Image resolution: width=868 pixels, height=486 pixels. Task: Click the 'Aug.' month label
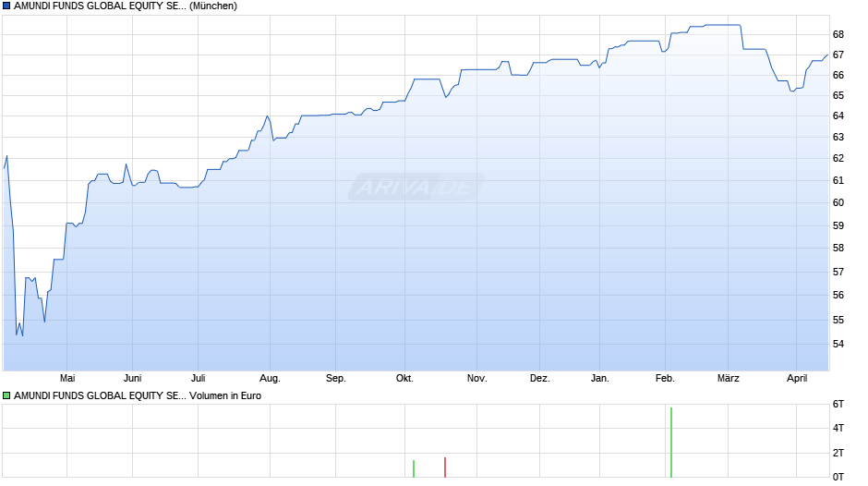pyautogui.click(x=271, y=378)
